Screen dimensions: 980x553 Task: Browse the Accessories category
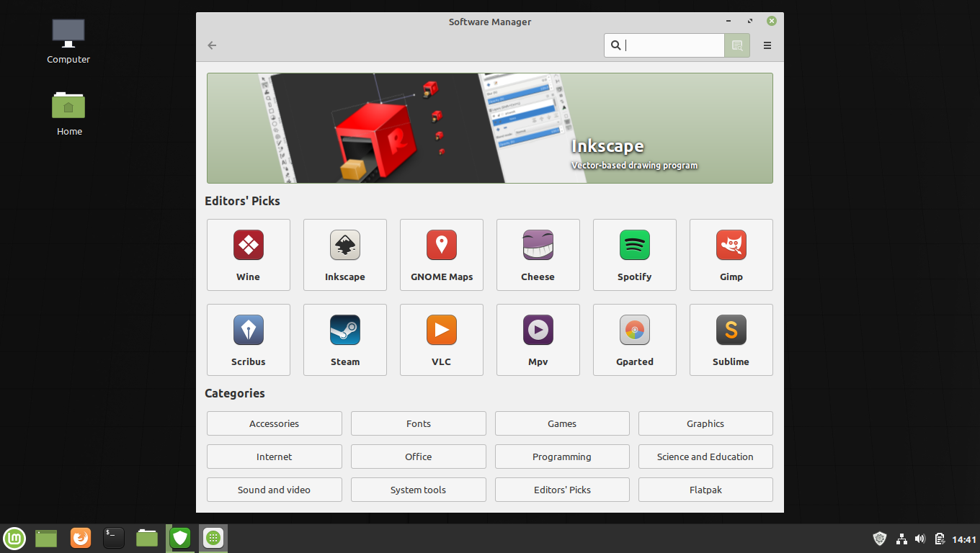[x=275, y=423]
